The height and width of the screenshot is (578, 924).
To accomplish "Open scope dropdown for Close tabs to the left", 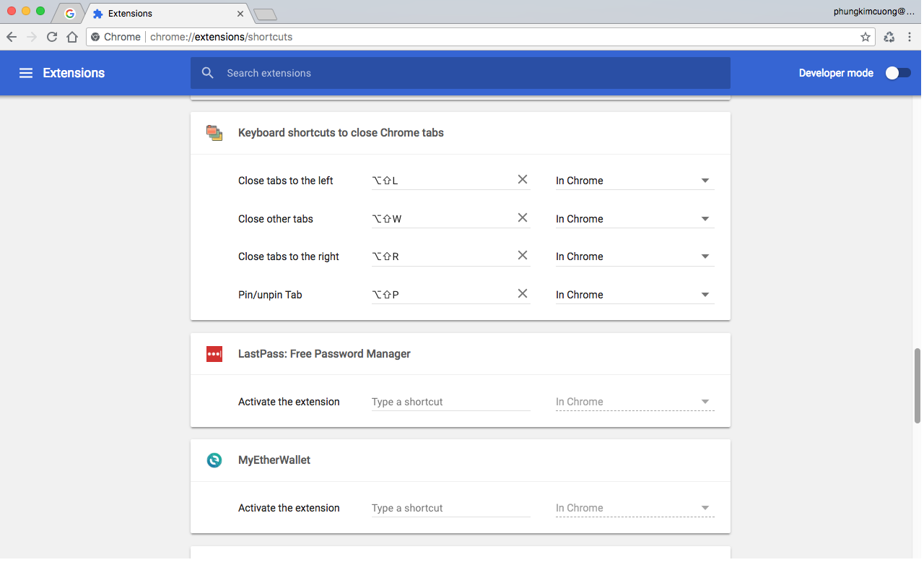I will click(635, 181).
